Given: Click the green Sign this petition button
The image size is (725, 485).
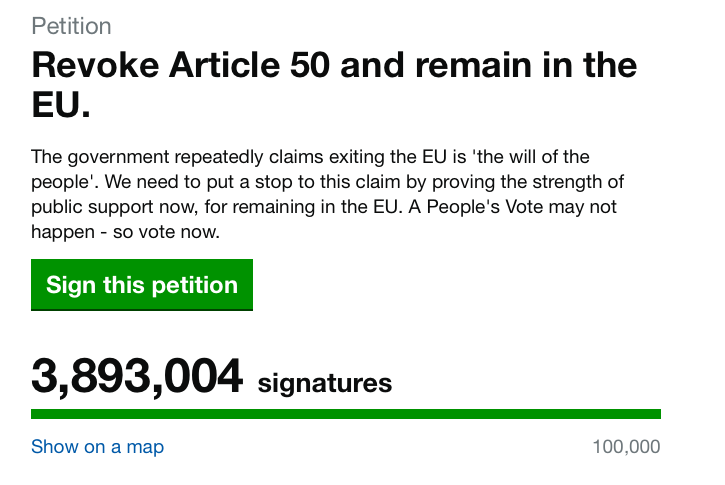Looking at the screenshot, I should [142, 285].
